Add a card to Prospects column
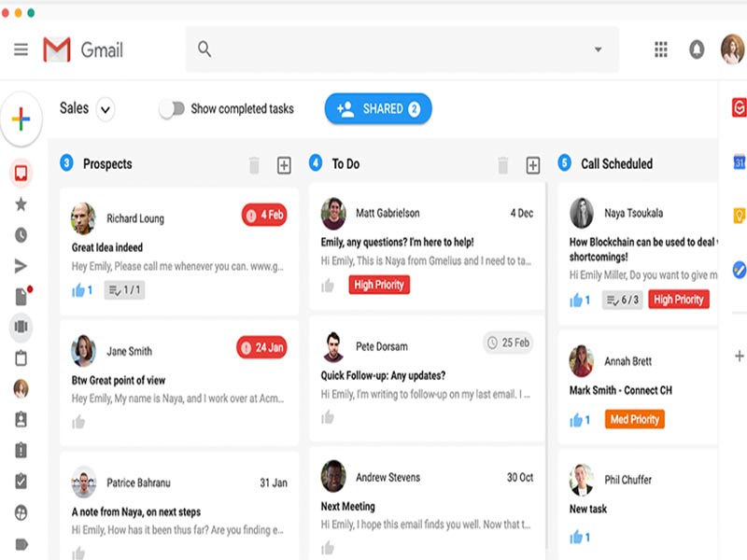The image size is (747, 560). click(284, 165)
